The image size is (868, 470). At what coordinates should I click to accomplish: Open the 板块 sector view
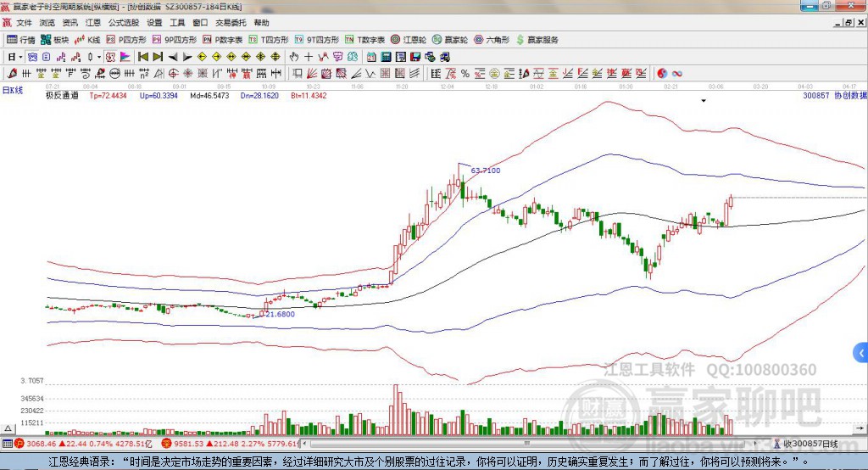coord(55,40)
